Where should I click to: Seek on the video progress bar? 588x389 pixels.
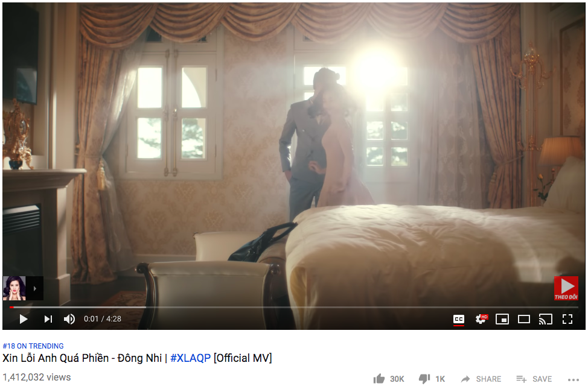coord(294,308)
